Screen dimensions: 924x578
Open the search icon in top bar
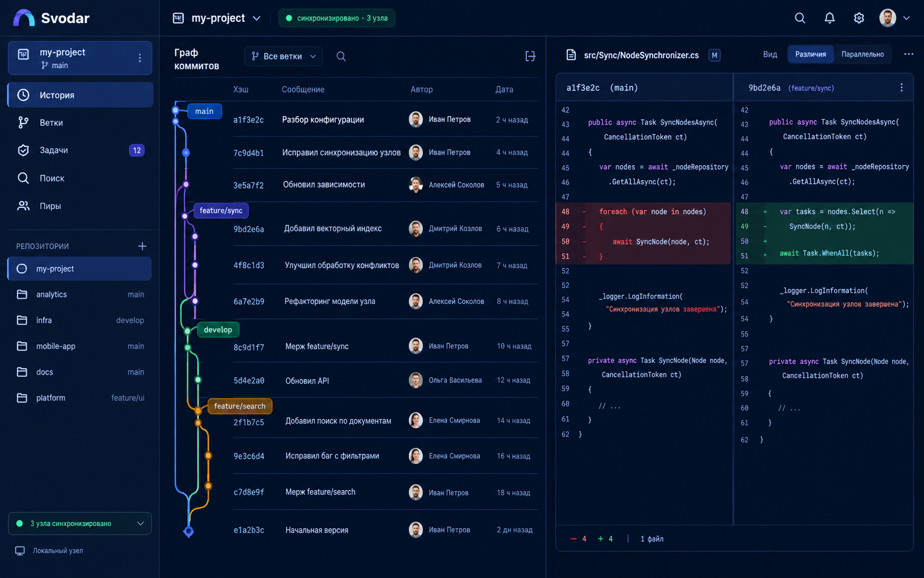[x=800, y=18]
